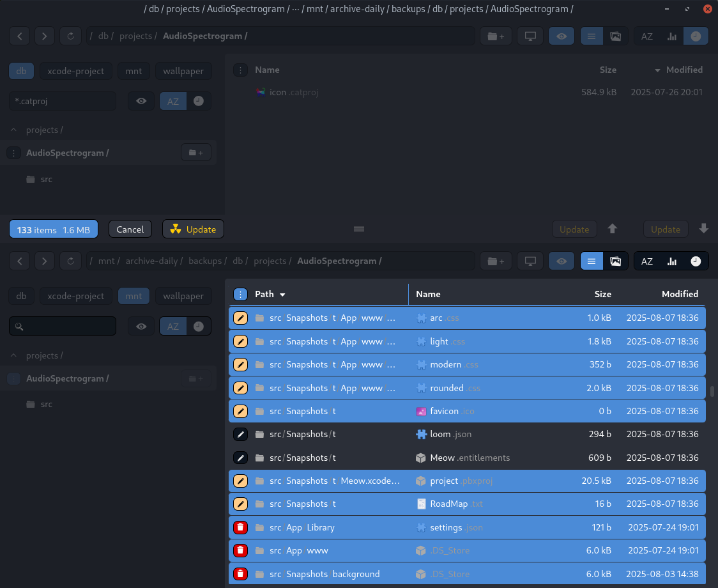The width and height of the screenshot is (718, 588).
Task: Open the column options menu in the upper pane header
Action: pos(240,70)
